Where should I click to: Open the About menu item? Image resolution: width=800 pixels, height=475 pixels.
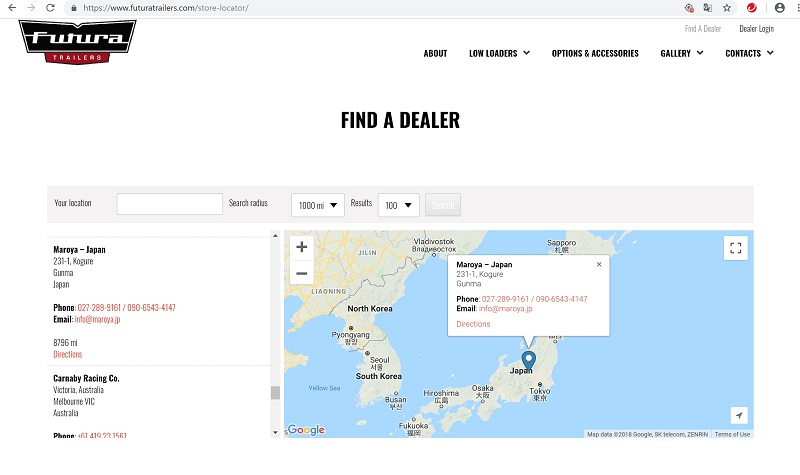[x=435, y=53]
